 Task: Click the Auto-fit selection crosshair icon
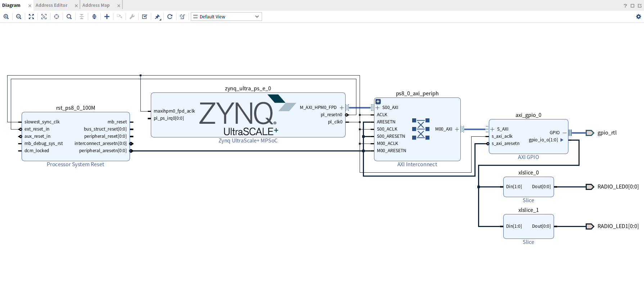[57, 17]
